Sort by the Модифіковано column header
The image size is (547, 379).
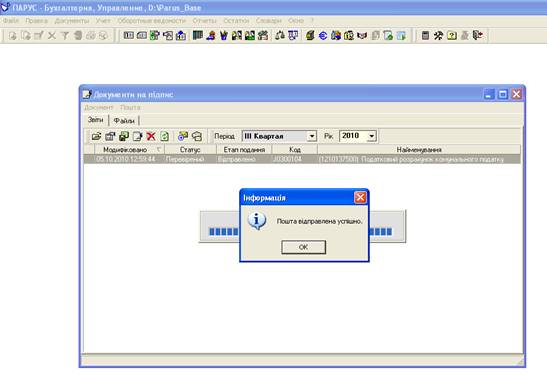124,150
